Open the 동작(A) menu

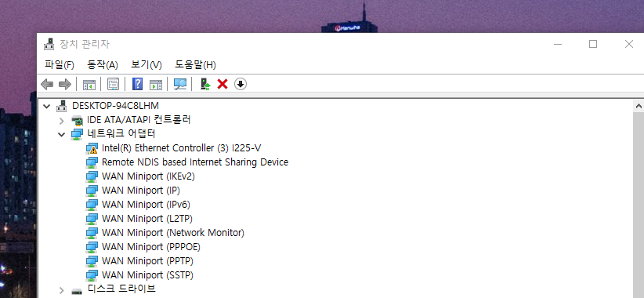coord(103,64)
